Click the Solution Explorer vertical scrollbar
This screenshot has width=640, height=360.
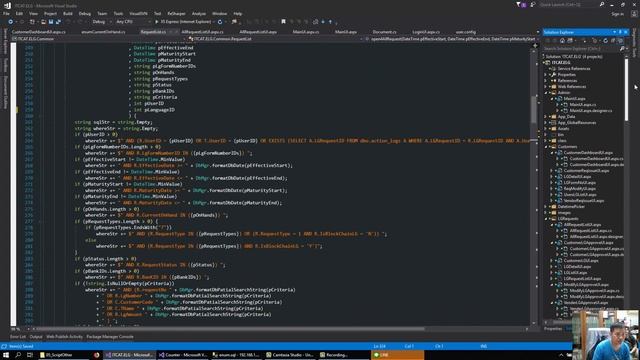627,90
